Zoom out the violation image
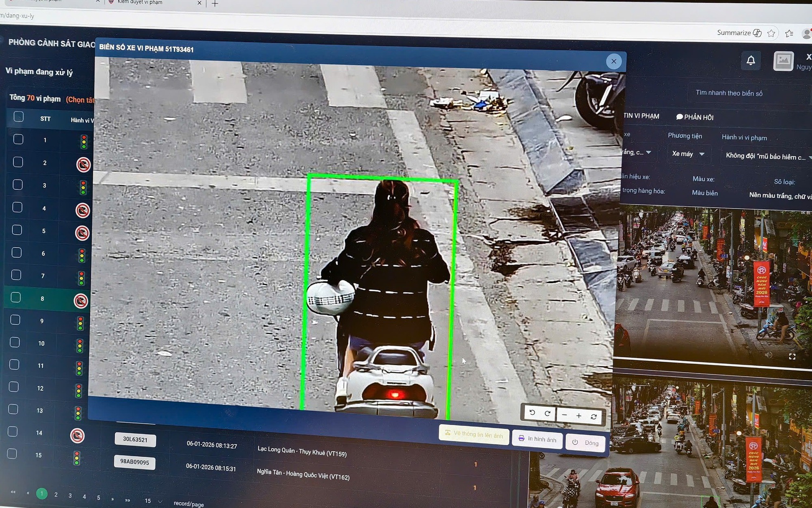Screen dimensions: 812x508 point(564,415)
